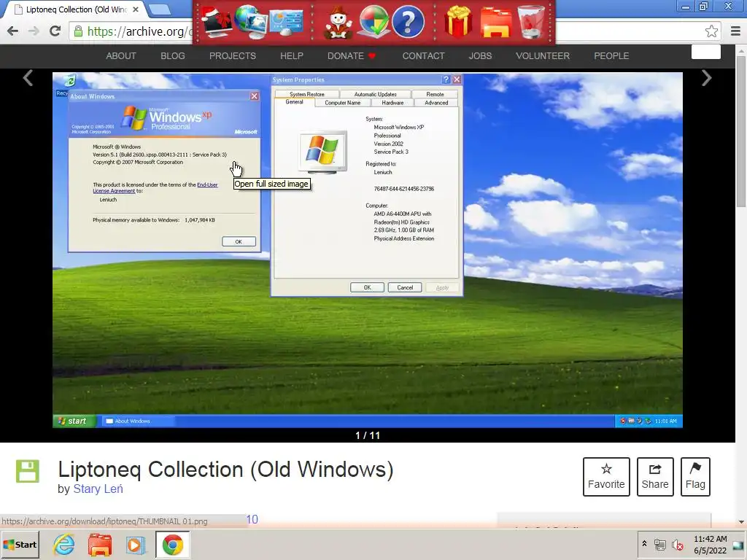The height and width of the screenshot is (560, 747).
Task: Click the yellow gift box icon
Action: click(x=458, y=22)
